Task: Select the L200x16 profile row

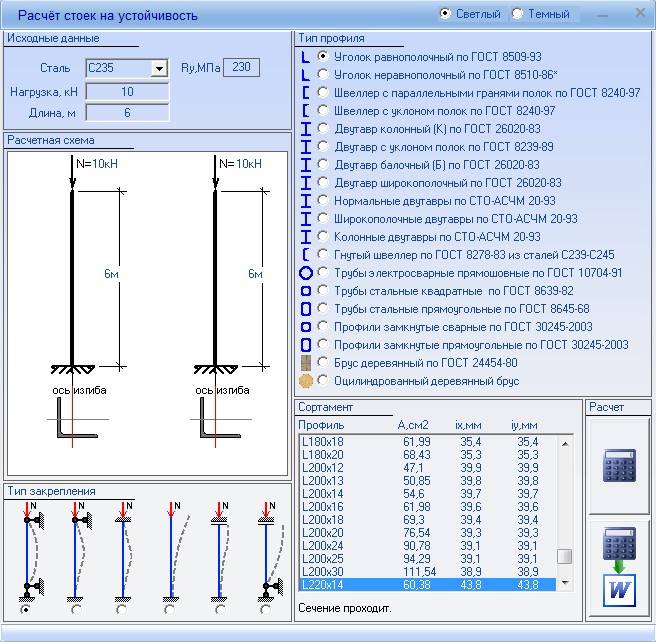Action: [428, 506]
